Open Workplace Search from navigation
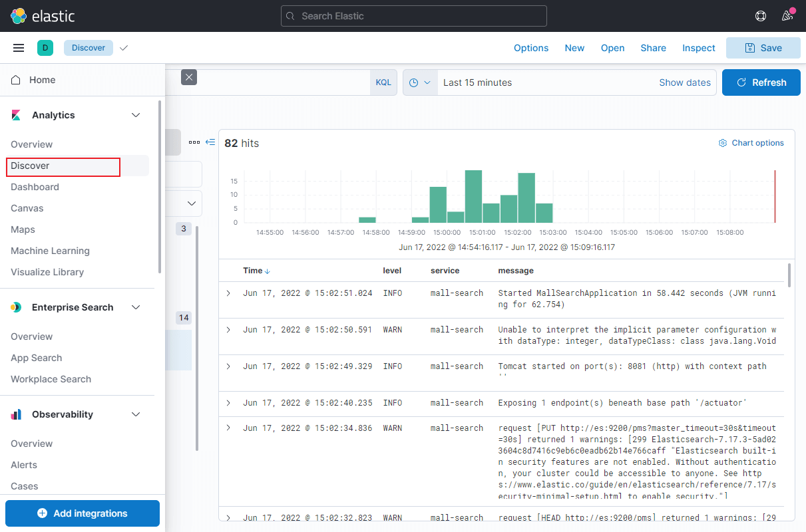806x532 pixels. point(51,379)
